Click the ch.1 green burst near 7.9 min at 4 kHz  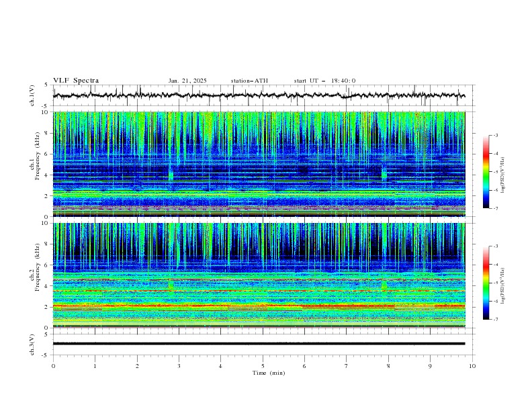(384, 175)
